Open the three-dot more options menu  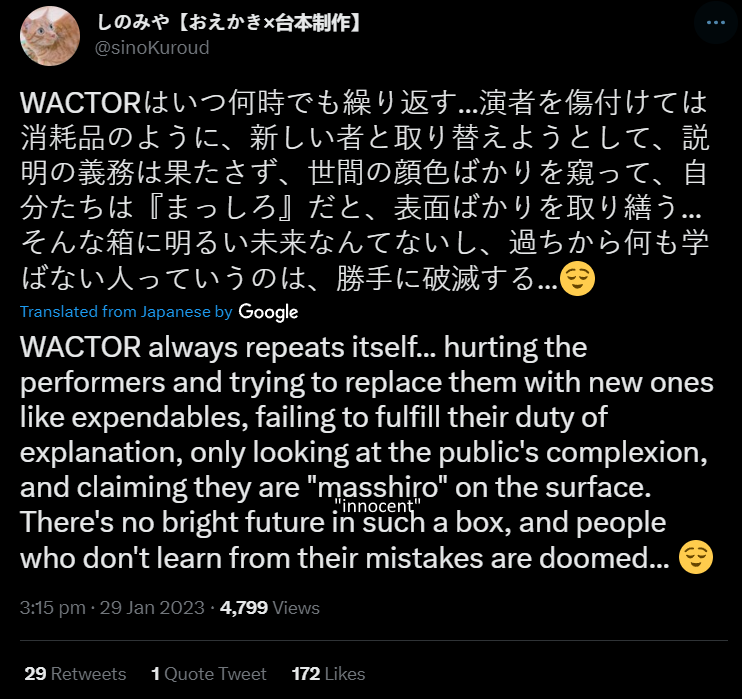pos(716,22)
